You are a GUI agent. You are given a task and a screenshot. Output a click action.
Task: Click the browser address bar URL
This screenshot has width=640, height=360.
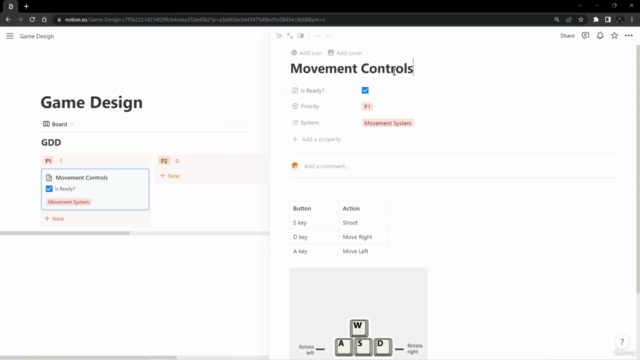(195, 20)
